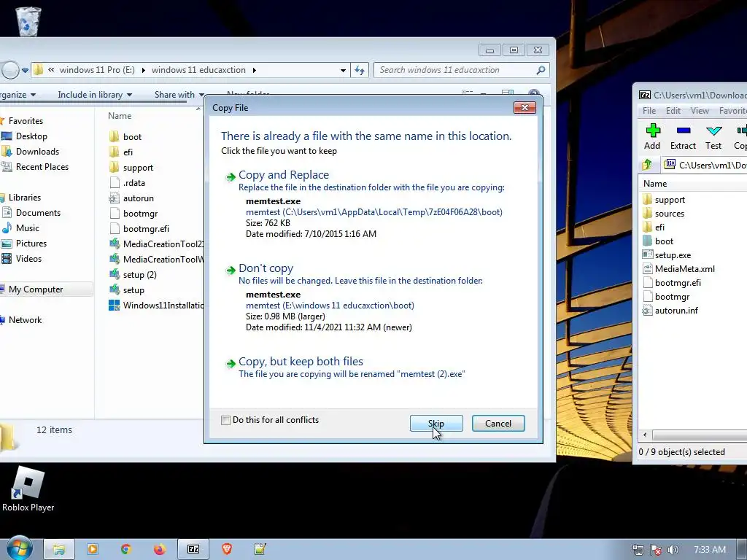
Task: Switch to 7-Zip taskbar button
Action: [x=193, y=550]
